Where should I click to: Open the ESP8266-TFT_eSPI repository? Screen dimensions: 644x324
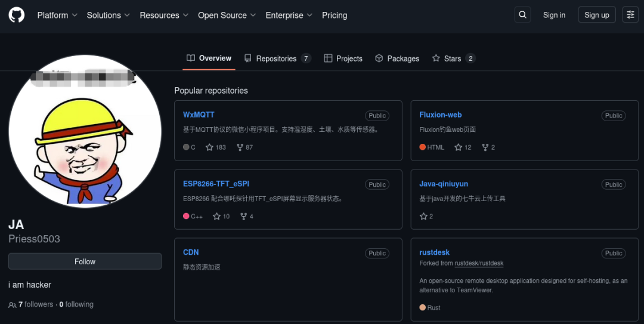(216, 184)
